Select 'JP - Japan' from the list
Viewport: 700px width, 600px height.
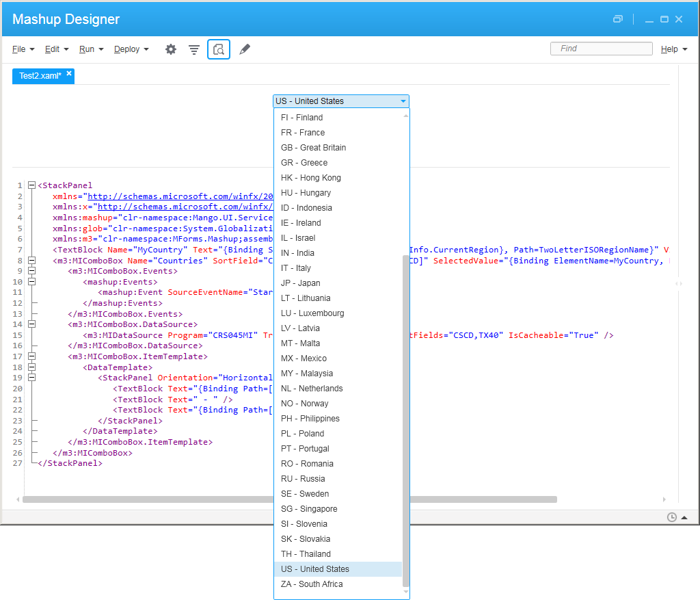coord(300,283)
